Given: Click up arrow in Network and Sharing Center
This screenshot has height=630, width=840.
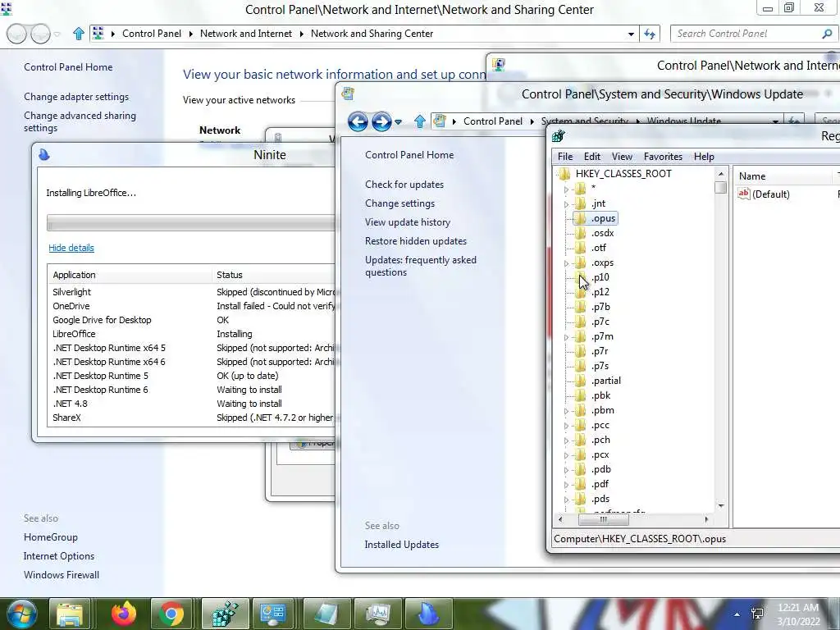Looking at the screenshot, I should pyautogui.click(x=79, y=34).
